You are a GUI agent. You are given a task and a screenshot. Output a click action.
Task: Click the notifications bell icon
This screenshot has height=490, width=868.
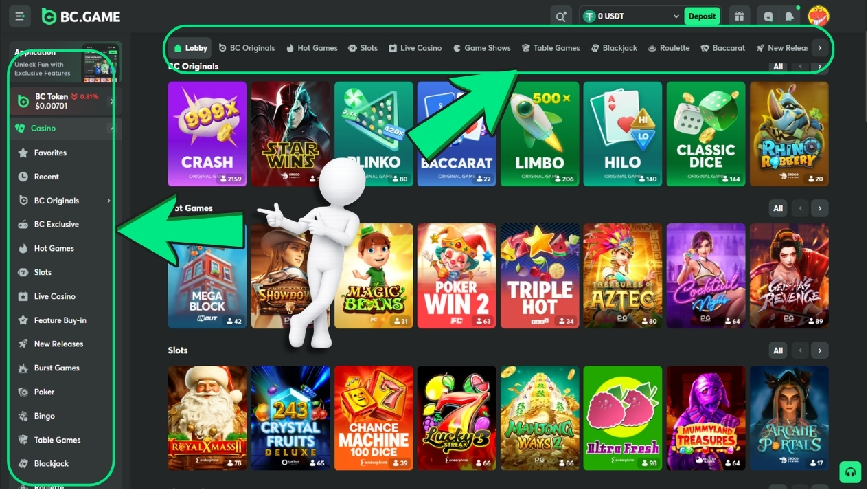tap(788, 15)
